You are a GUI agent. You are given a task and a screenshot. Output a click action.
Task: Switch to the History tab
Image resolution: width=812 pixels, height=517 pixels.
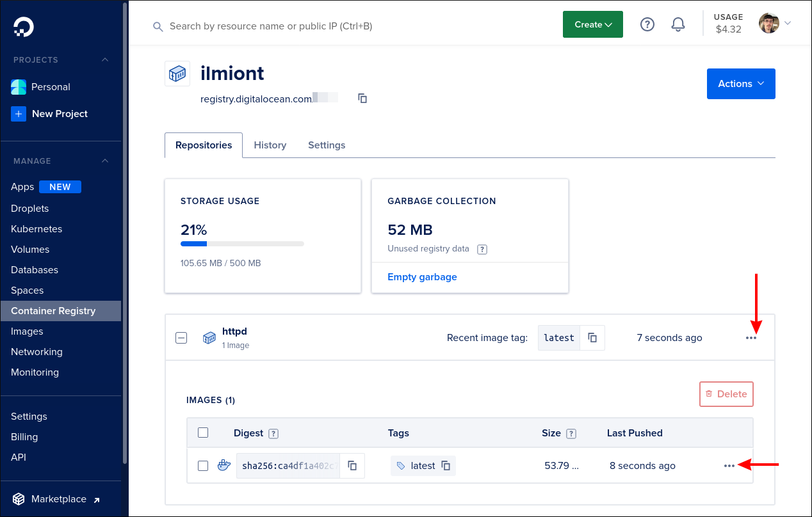[x=270, y=145]
